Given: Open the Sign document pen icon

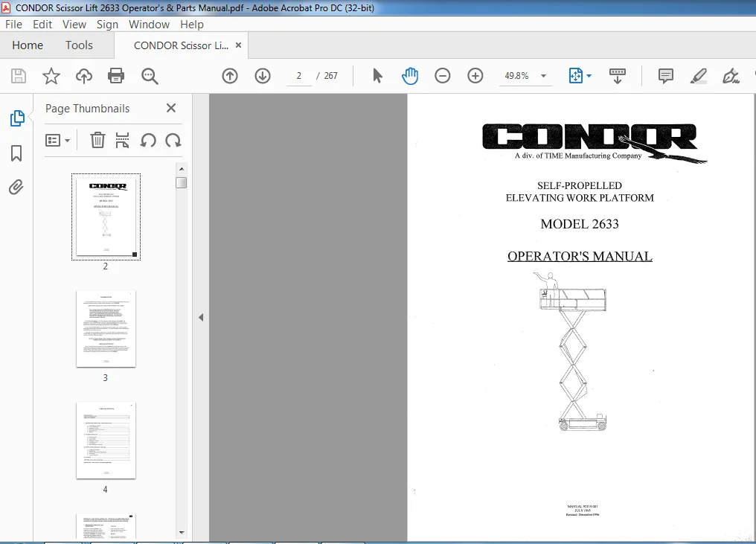Looking at the screenshot, I should pyautogui.click(x=731, y=76).
